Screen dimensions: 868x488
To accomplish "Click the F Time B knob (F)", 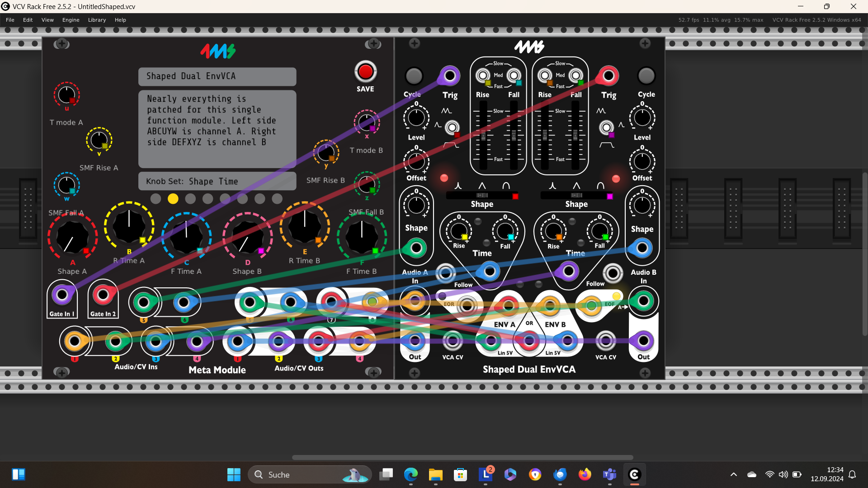I will (x=362, y=237).
